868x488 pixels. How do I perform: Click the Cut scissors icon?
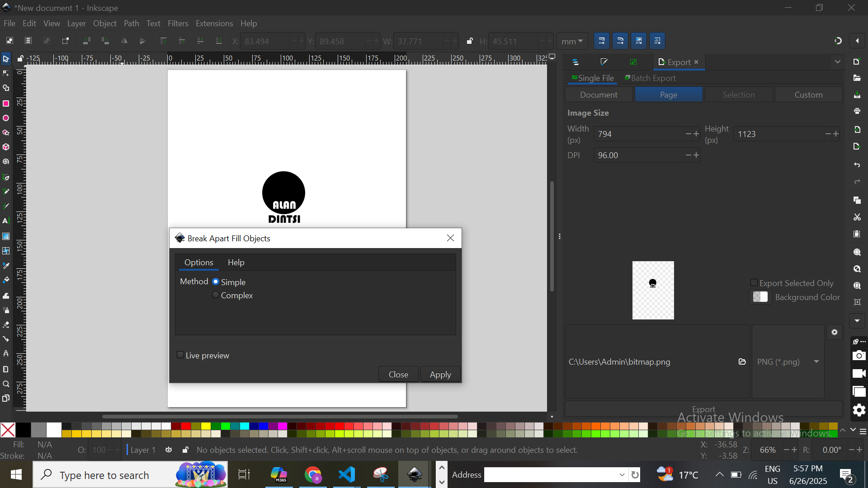point(857,217)
